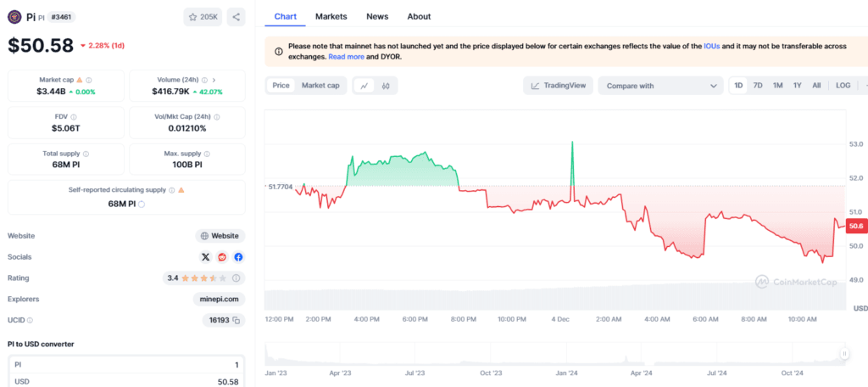Copy the UCID 16193 value
The height and width of the screenshot is (387, 868).
[236, 320]
